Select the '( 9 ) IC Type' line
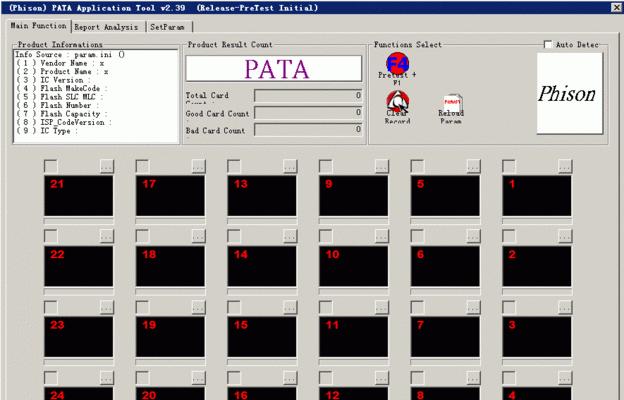The width and height of the screenshot is (624, 400). 47,131
